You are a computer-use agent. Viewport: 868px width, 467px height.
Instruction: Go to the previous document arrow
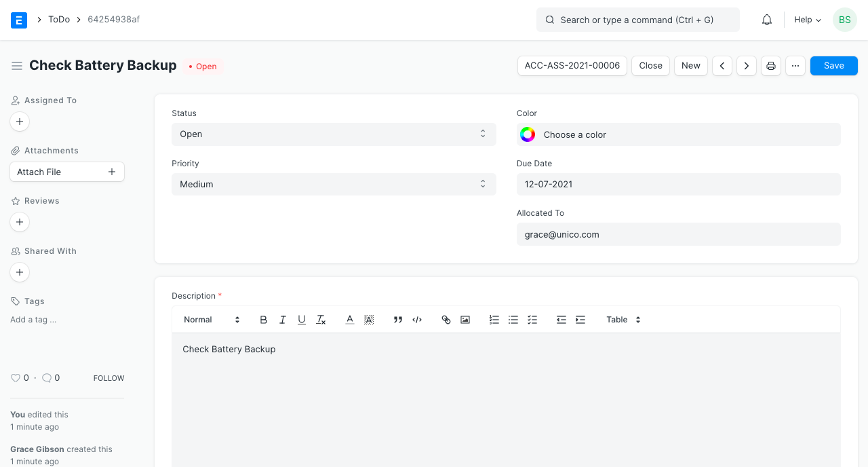722,66
